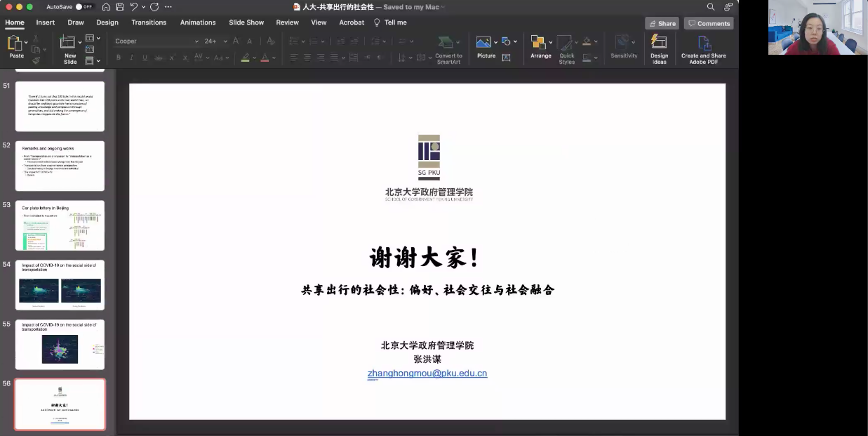The width and height of the screenshot is (868, 436).
Task: Open Design Ideas pane
Action: click(x=659, y=46)
